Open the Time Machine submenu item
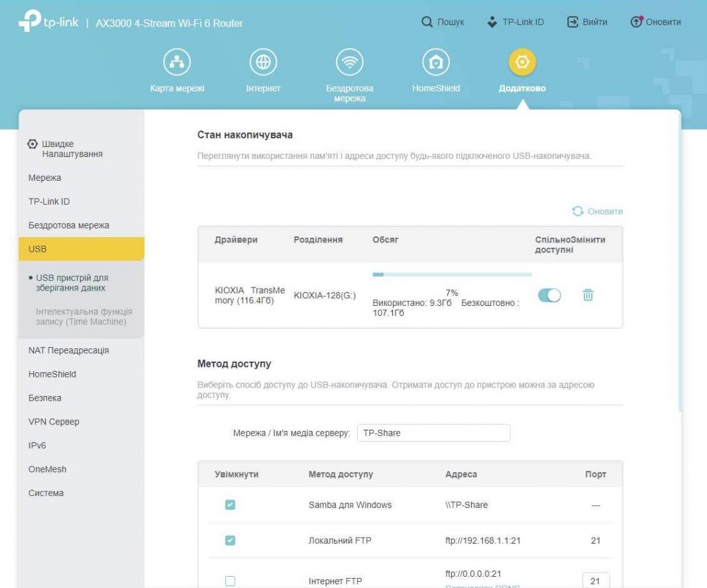The height and width of the screenshot is (588, 707). pyautogui.click(x=83, y=317)
